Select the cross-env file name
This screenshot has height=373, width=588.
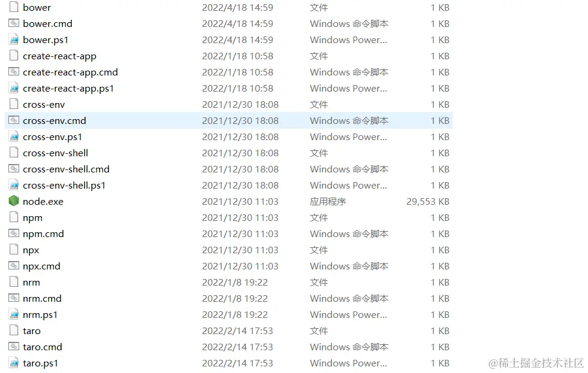coord(44,105)
